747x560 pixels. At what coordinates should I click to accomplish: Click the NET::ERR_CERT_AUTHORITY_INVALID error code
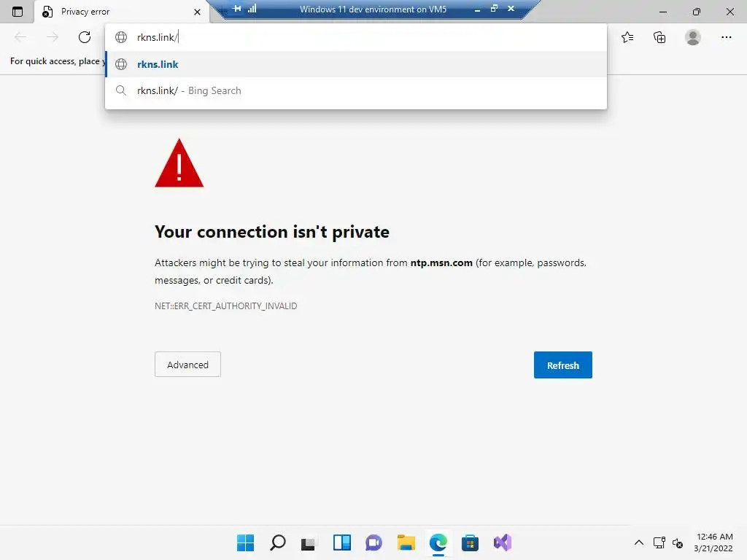[226, 306]
